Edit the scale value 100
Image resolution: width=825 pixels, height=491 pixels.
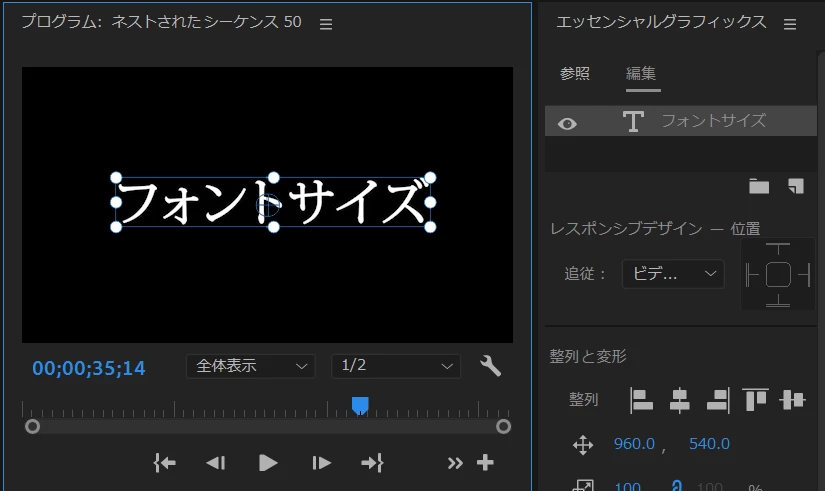tap(628, 486)
